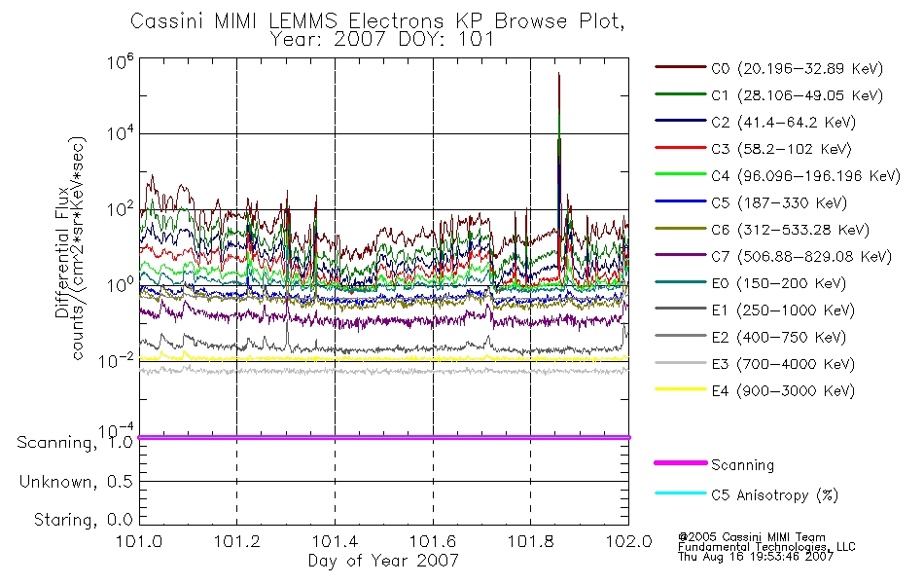Click x-axis tick label 102.0

(628, 541)
